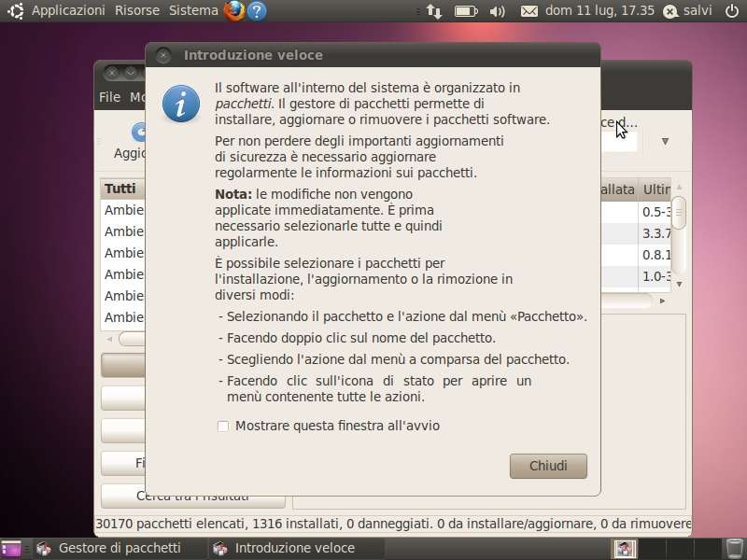Screen dimensions: 747x560
Task: Close the Introduzione veloce dialog from its title bar
Action: (163, 55)
